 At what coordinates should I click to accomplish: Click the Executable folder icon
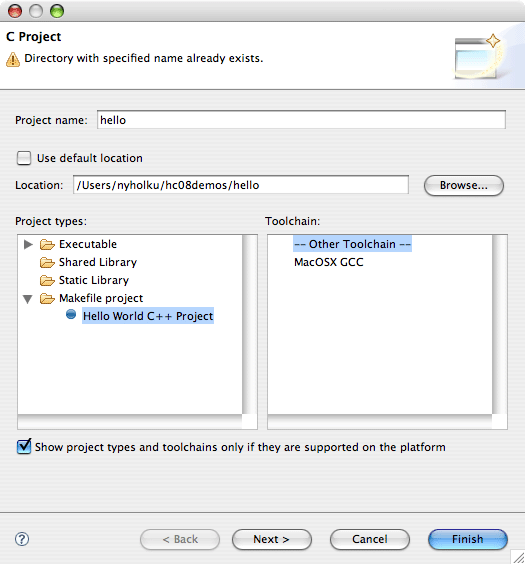click(47, 245)
